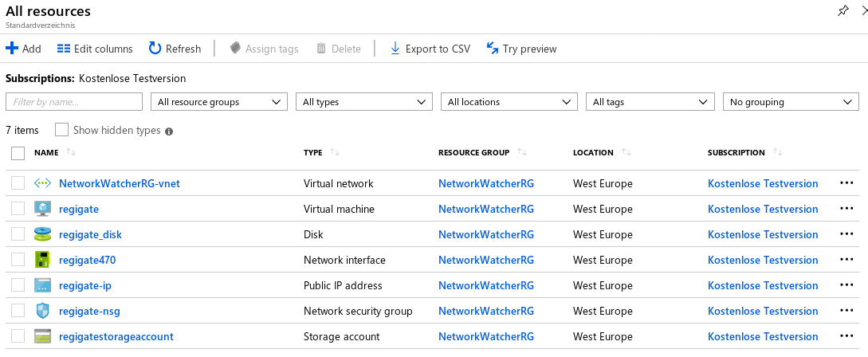
Task: Open more options for regigate_disk row
Action: [846, 234]
